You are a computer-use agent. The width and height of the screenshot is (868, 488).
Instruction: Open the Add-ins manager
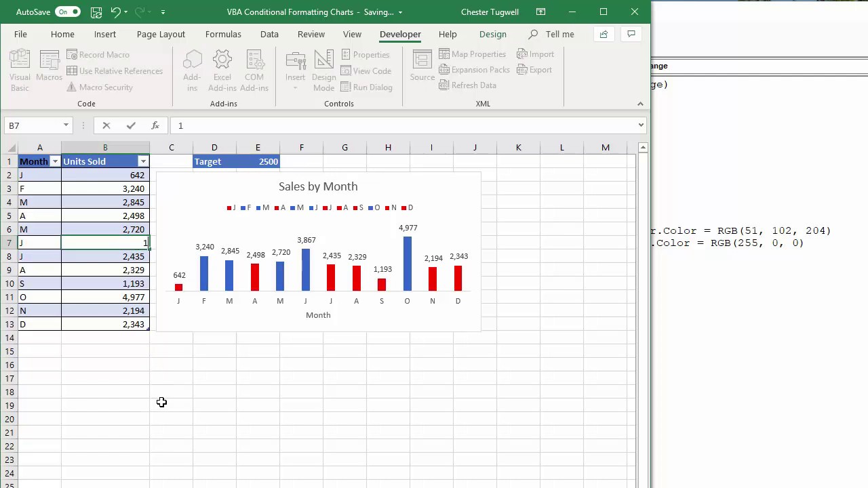click(192, 71)
